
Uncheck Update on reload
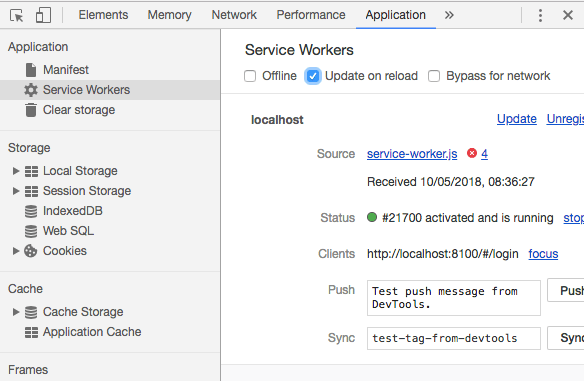coord(313,76)
